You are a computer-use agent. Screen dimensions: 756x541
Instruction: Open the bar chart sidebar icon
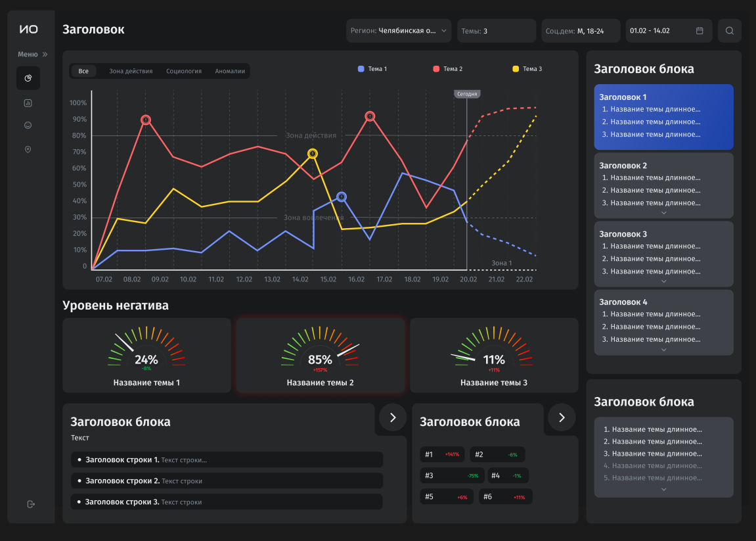(x=28, y=103)
